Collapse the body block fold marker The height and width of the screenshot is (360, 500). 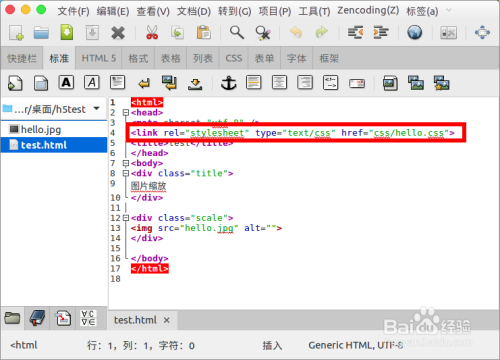[126, 163]
